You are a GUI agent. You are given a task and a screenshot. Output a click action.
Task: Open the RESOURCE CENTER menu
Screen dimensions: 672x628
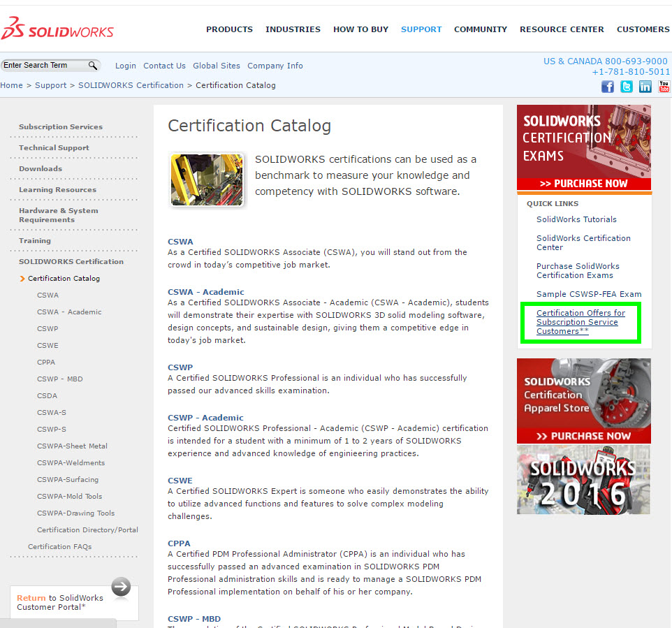coord(562,29)
